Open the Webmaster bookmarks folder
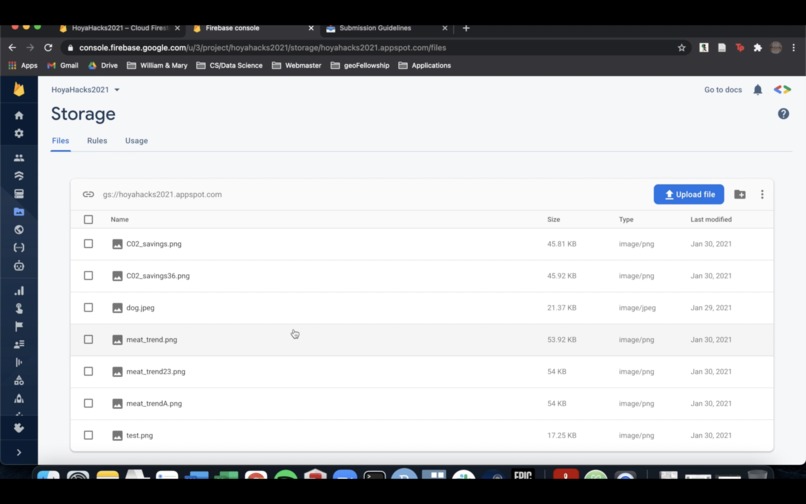Image resolution: width=806 pixels, height=504 pixels. (297, 65)
